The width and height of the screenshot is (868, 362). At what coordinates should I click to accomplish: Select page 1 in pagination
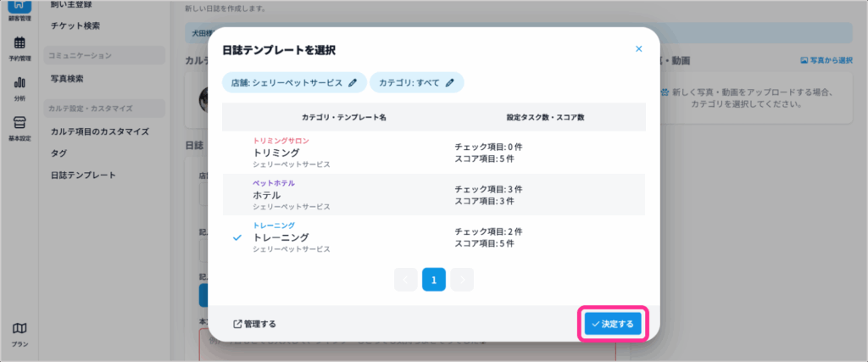pos(434,279)
